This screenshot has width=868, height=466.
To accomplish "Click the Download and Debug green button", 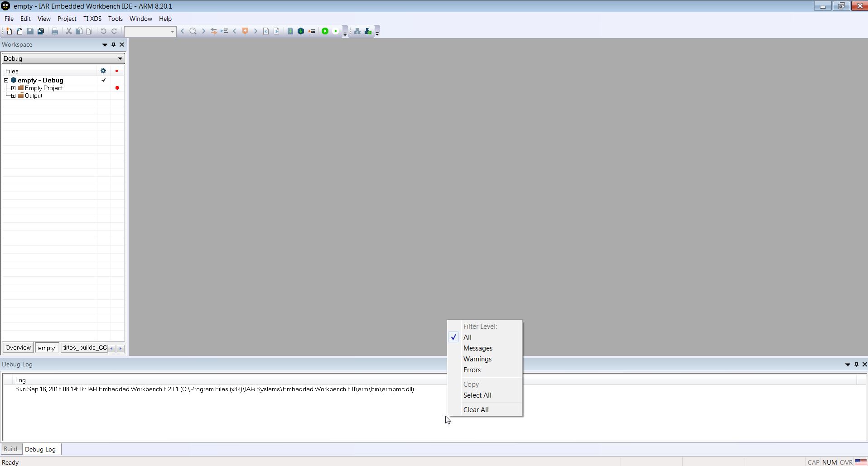I will coord(325,31).
